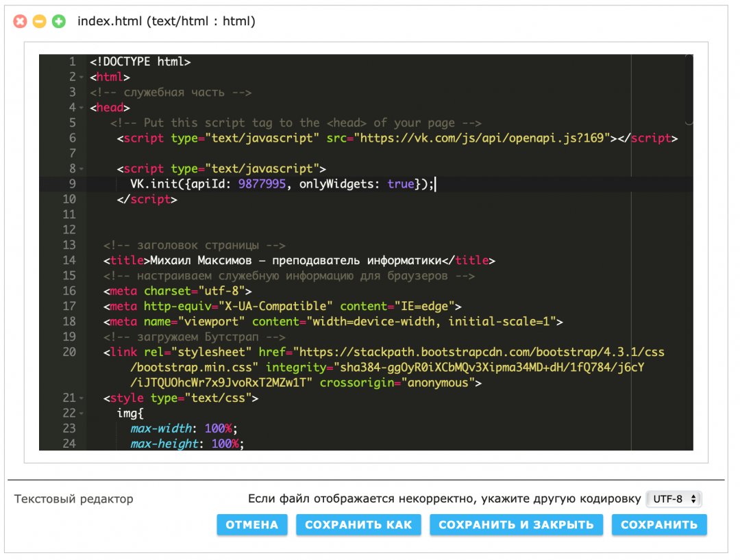This screenshot has width=740, height=560.
Task: Fold the script block at line 8
Action: pyautogui.click(x=82, y=169)
